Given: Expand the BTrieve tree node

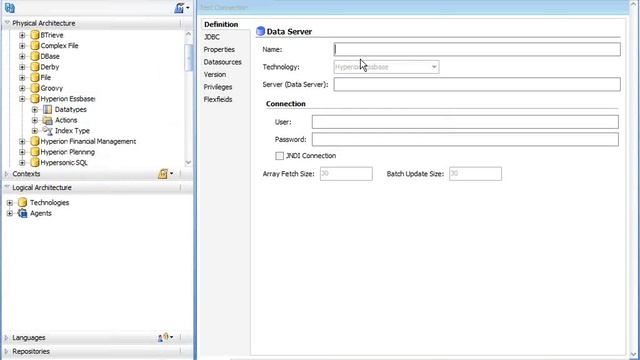Looking at the screenshot, I should click(22, 35).
